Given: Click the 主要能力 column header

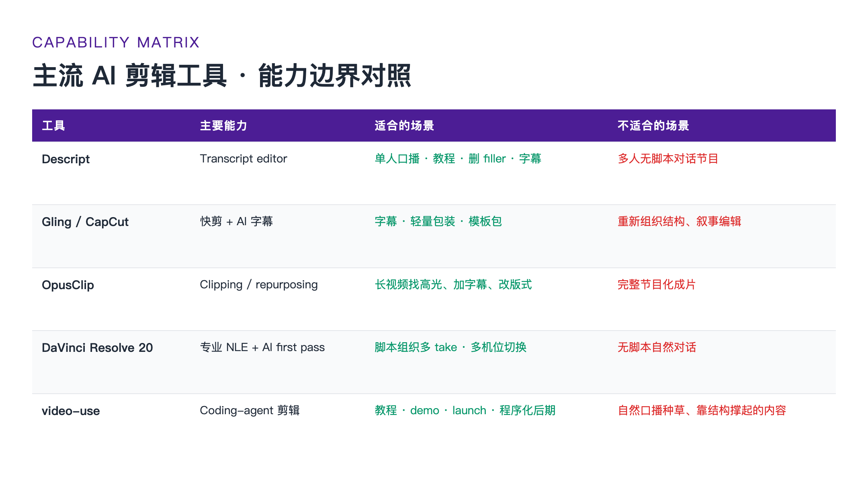Looking at the screenshot, I should [x=223, y=125].
